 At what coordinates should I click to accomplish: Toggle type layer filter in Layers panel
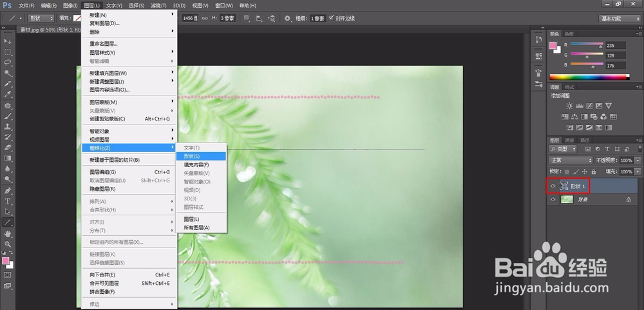point(607,150)
